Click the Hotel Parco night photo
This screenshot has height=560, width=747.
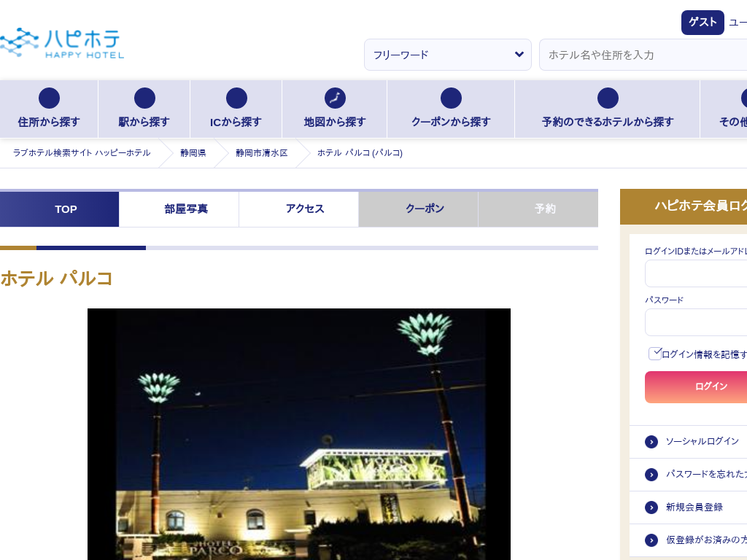click(298, 435)
